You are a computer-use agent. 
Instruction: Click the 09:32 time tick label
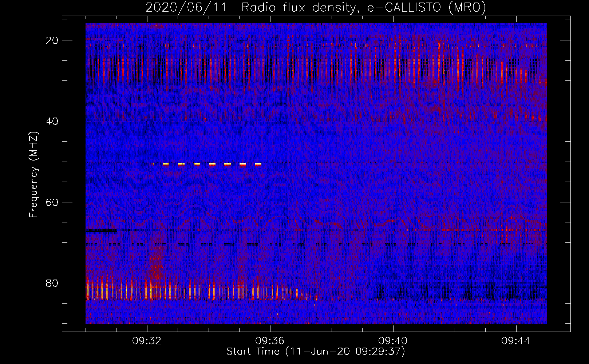tap(147, 341)
